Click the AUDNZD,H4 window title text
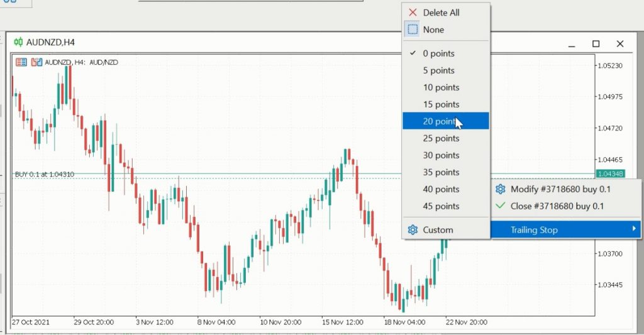Screen dimensions: 644x335 50,42
